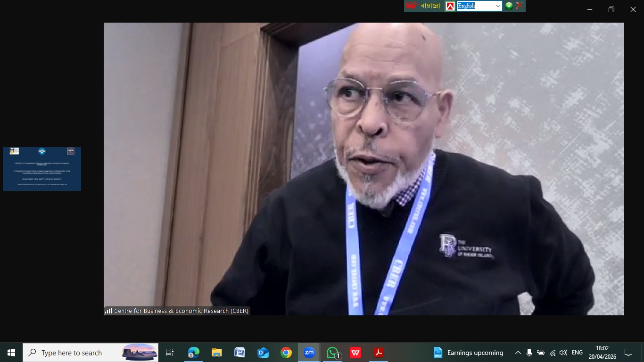This screenshot has width=644, height=362.
Task: Click the Earnings upcoming news widget
Action: [x=468, y=353]
